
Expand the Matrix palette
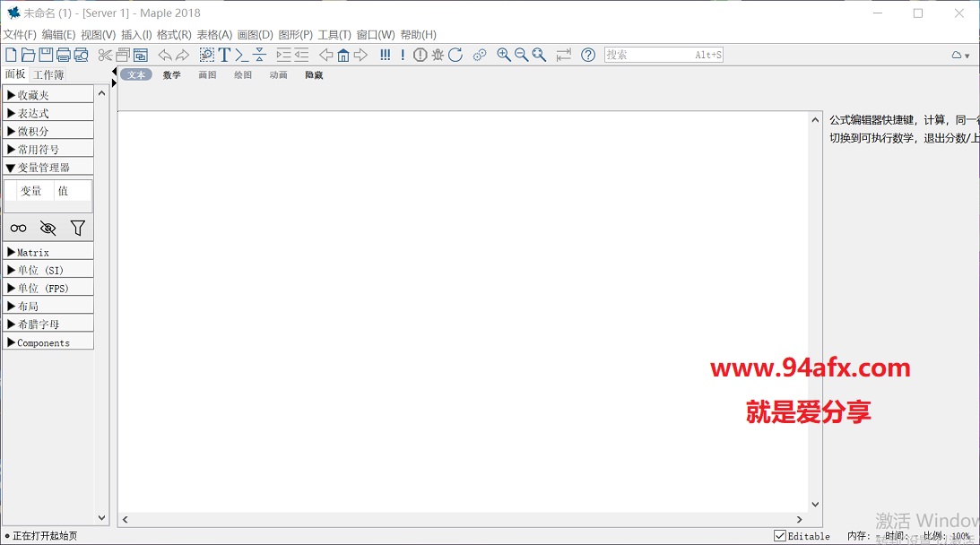(x=48, y=252)
